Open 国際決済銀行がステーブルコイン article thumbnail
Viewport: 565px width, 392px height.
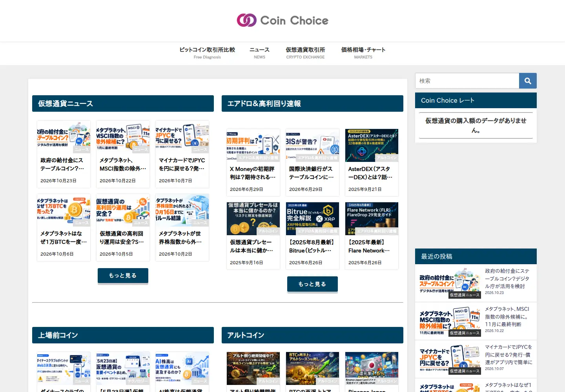coord(313,145)
